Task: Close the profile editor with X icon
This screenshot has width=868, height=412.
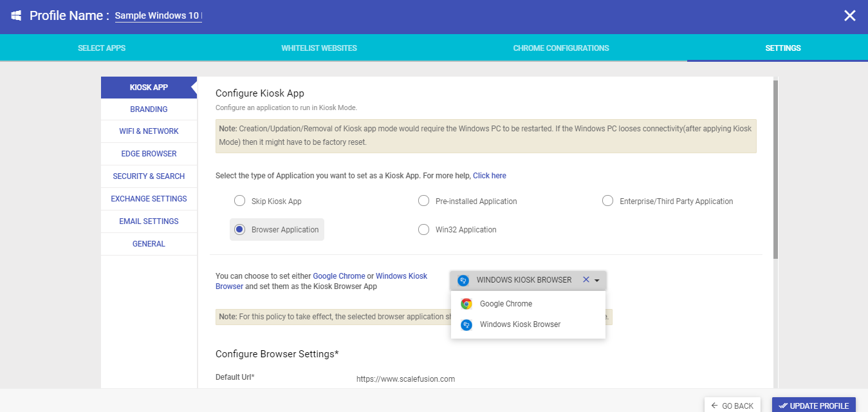Action: point(850,16)
